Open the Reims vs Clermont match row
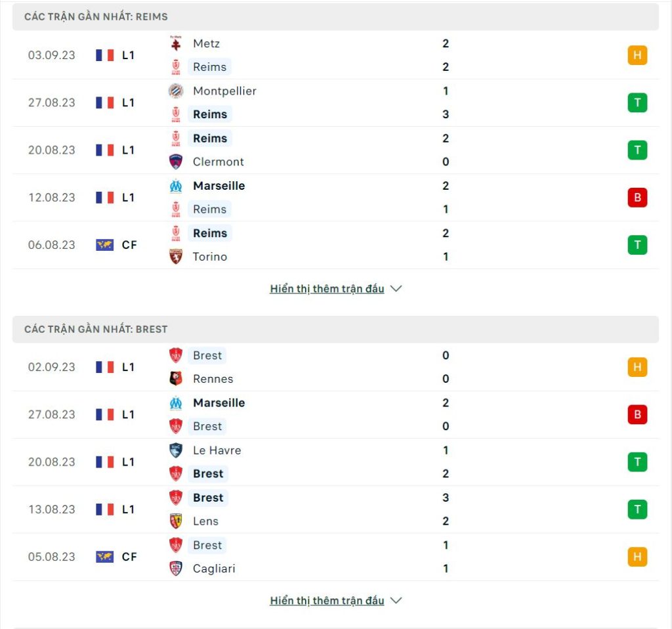672x629 pixels. point(335,150)
